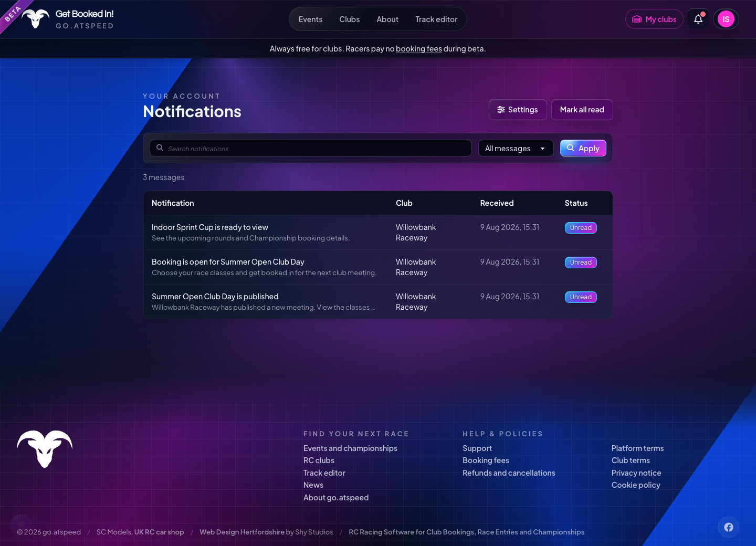Open the Facebook icon in footer
The height and width of the screenshot is (546, 756).
pyautogui.click(x=729, y=527)
